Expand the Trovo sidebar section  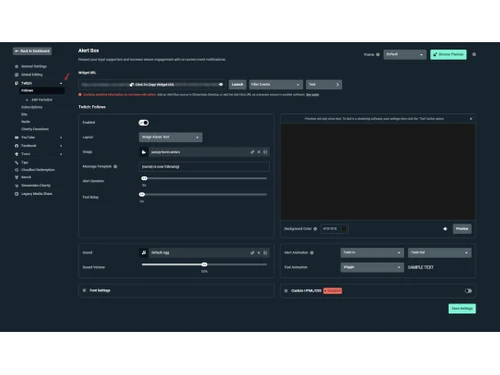(x=61, y=154)
